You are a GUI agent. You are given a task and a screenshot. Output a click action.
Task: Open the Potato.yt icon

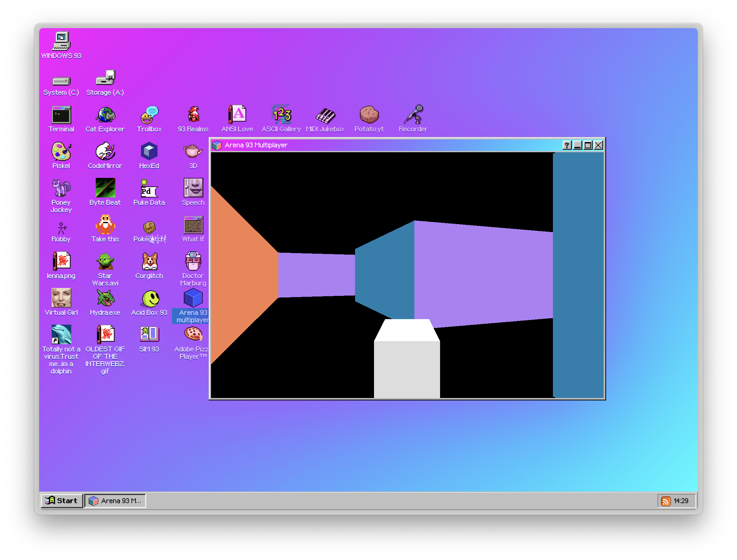coord(369,115)
